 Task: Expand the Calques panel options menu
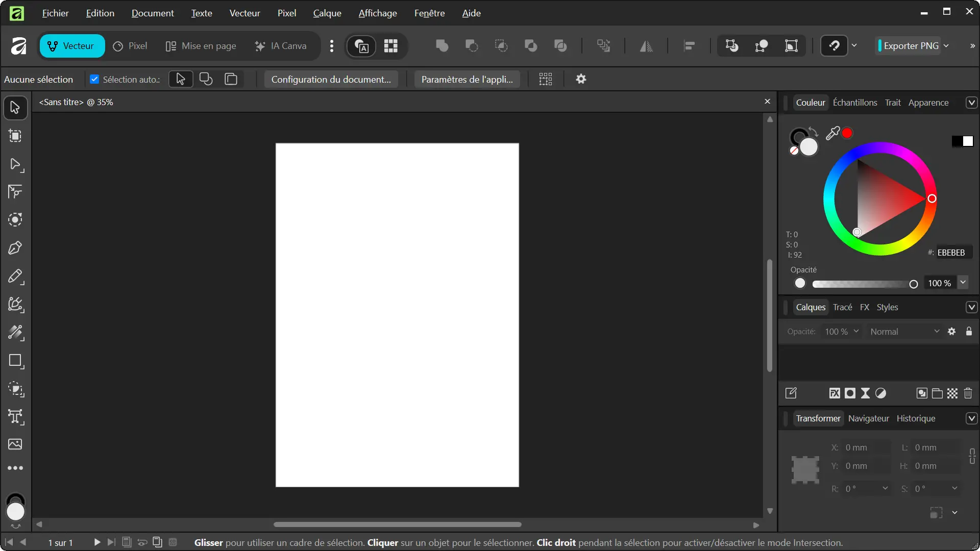[x=971, y=307]
